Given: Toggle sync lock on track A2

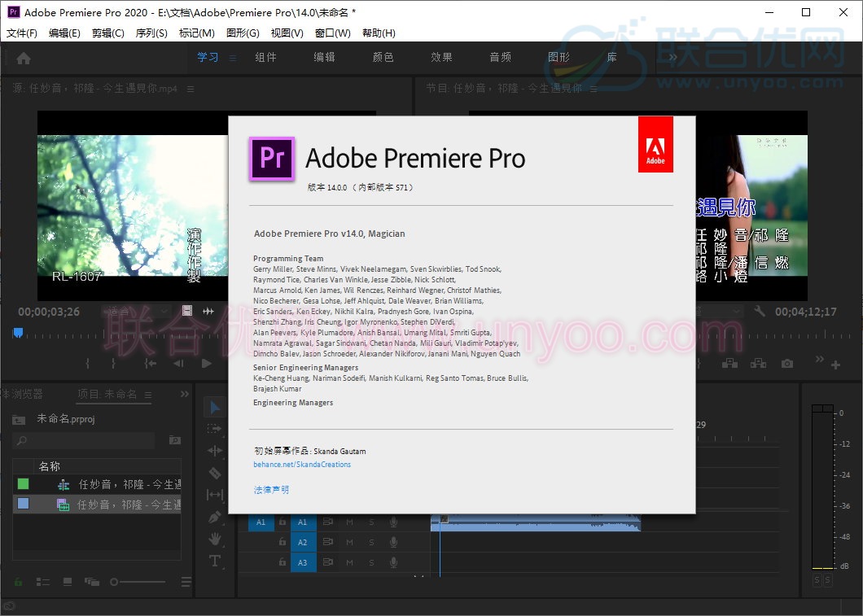Looking at the screenshot, I should 328,542.
